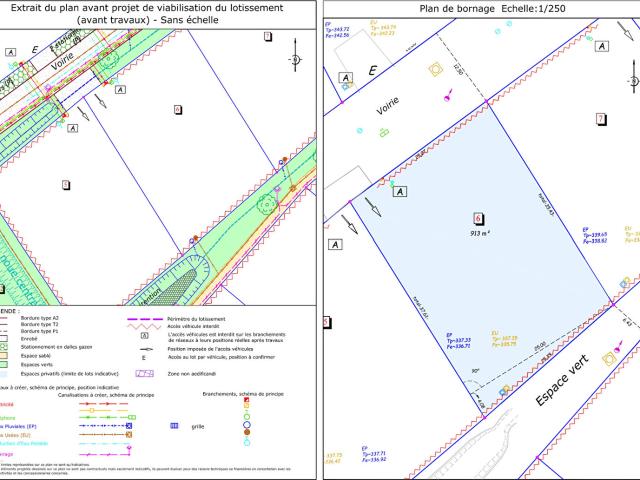640x480 pixels.
Task: Click the '913 m²' area label
Action: point(480,233)
